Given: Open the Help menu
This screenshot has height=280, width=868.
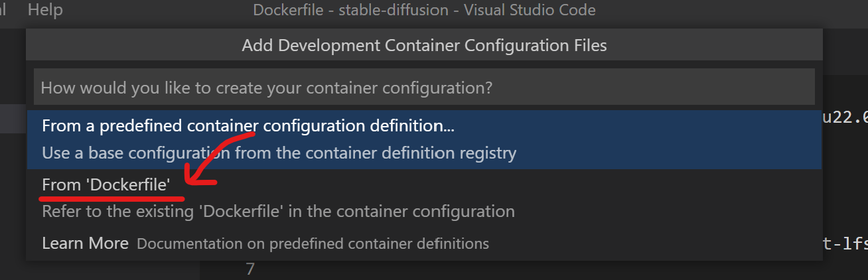Looking at the screenshot, I should point(45,10).
